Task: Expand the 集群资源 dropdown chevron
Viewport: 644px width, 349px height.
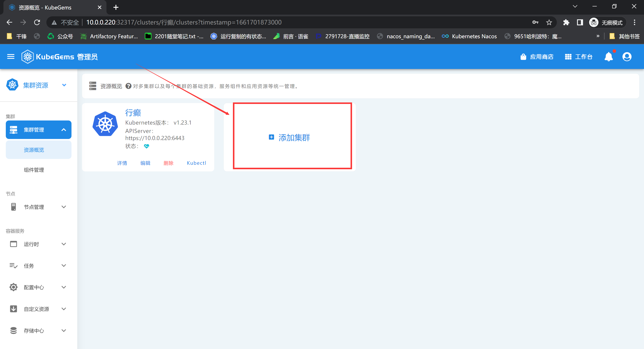Action: [x=64, y=85]
